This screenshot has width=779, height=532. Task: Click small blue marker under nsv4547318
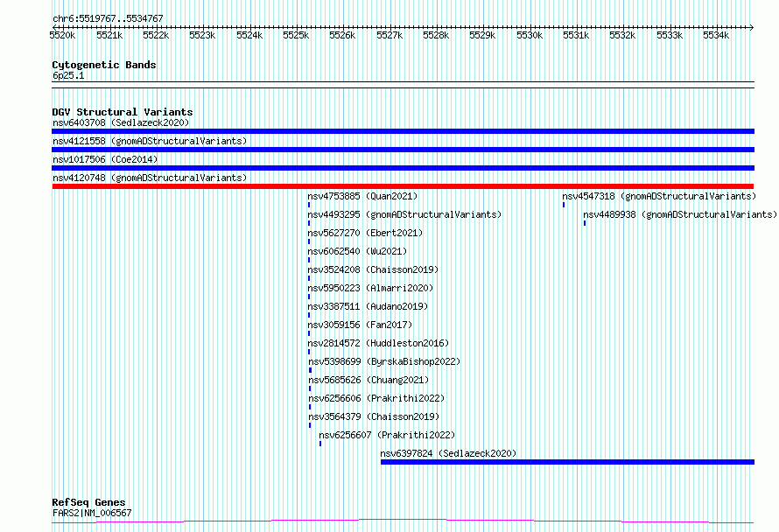coord(564,205)
